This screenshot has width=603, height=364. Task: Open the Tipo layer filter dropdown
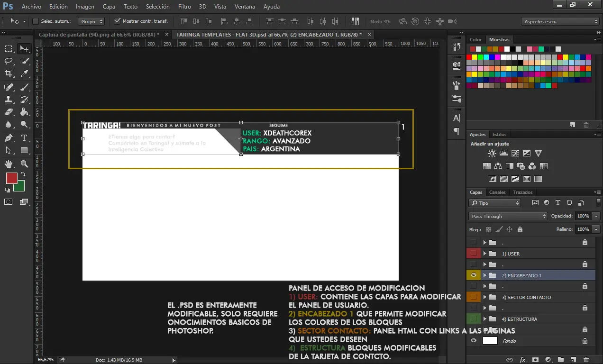pos(494,203)
